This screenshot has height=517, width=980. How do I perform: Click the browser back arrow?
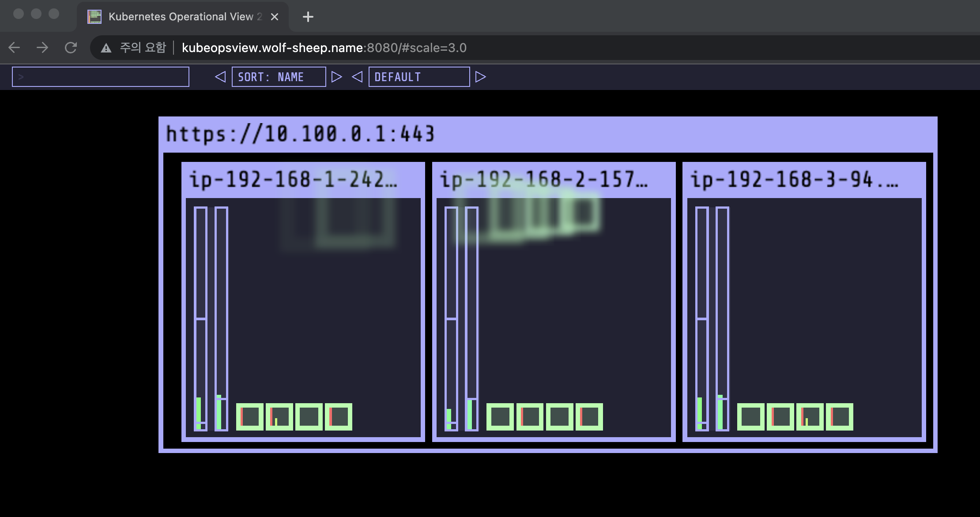(15, 48)
